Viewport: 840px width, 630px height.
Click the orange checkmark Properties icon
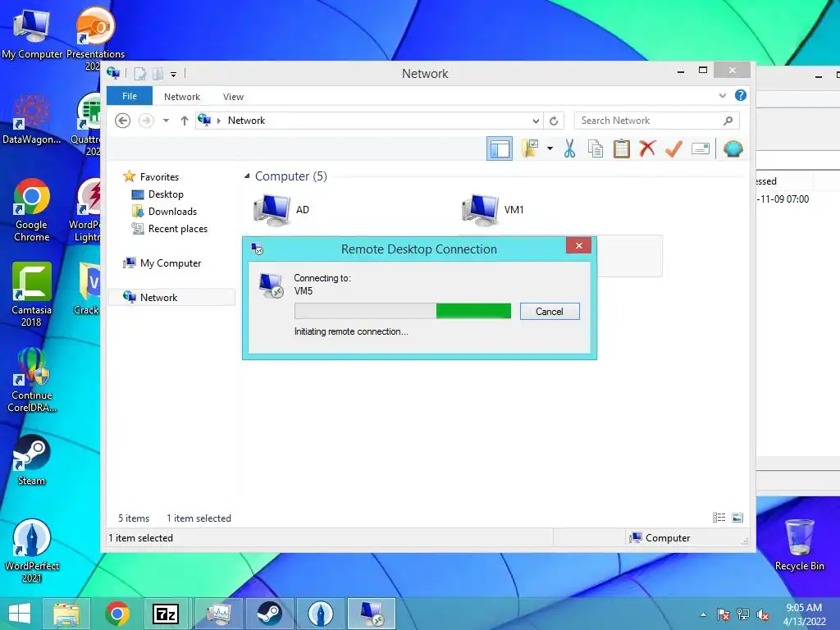tap(673, 148)
